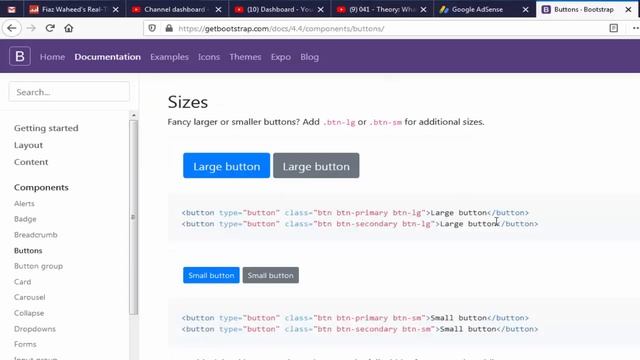
Task: Click the Bootstrap B logo
Action: [x=20, y=56]
